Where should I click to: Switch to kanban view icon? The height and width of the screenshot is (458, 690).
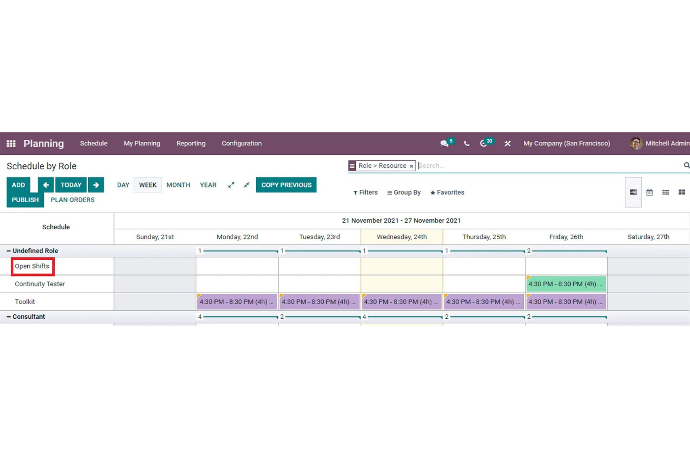pyautogui.click(x=682, y=192)
